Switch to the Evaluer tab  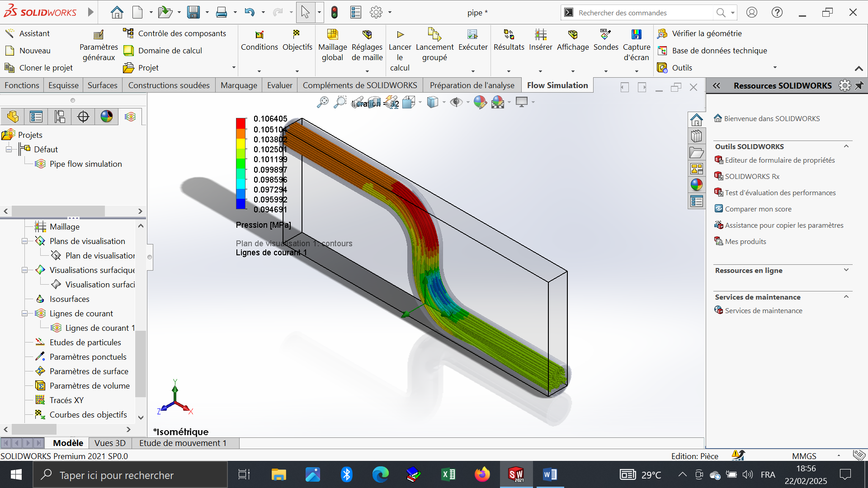point(279,85)
